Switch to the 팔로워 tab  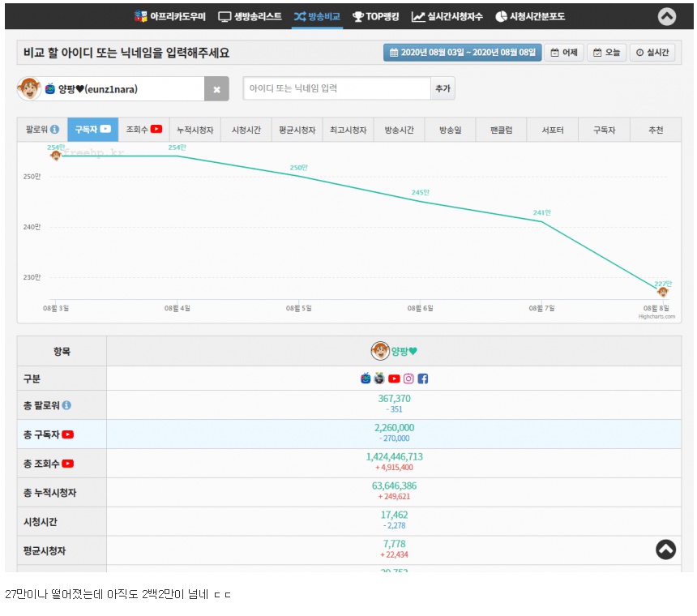(42, 130)
